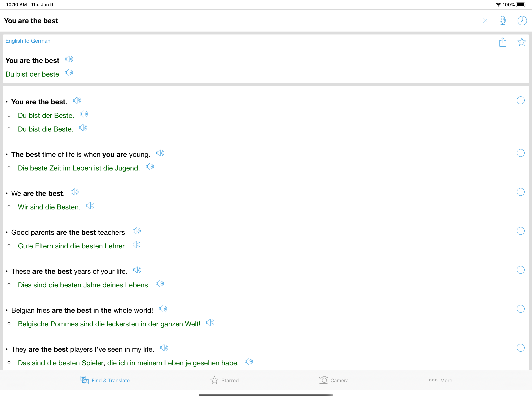Open the search history clock icon
Image resolution: width=532 pixels, height=399 pixels.
click(522, 21)
